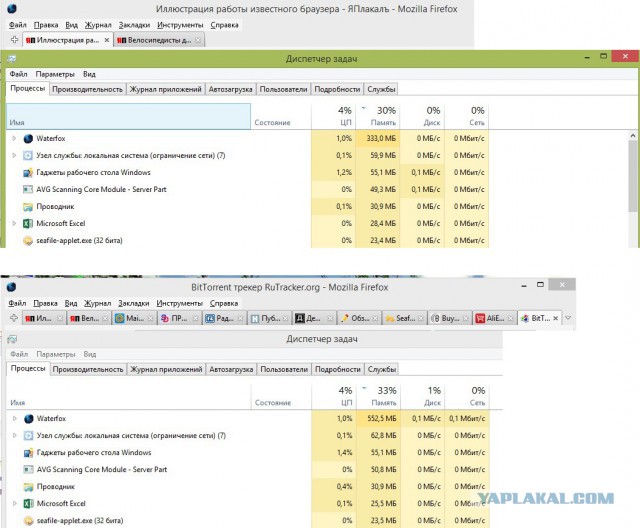
Task: Click seafile-applet icon in 23,5 МБ row
Action: click(x=28, y=521)
